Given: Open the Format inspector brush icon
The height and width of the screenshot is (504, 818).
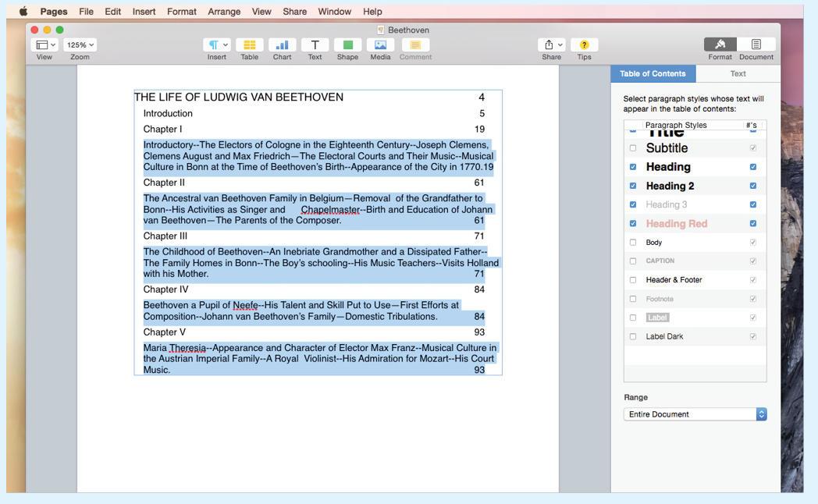Looking at the screenshot, I should (x=720, y=44).
